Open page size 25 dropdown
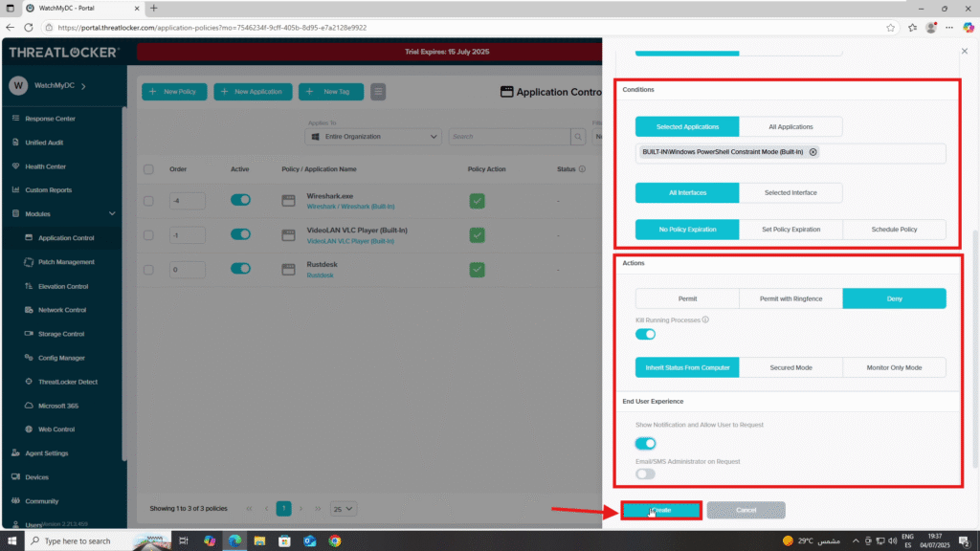This screenshot has width=980, height=551. (x=344, y=509)
